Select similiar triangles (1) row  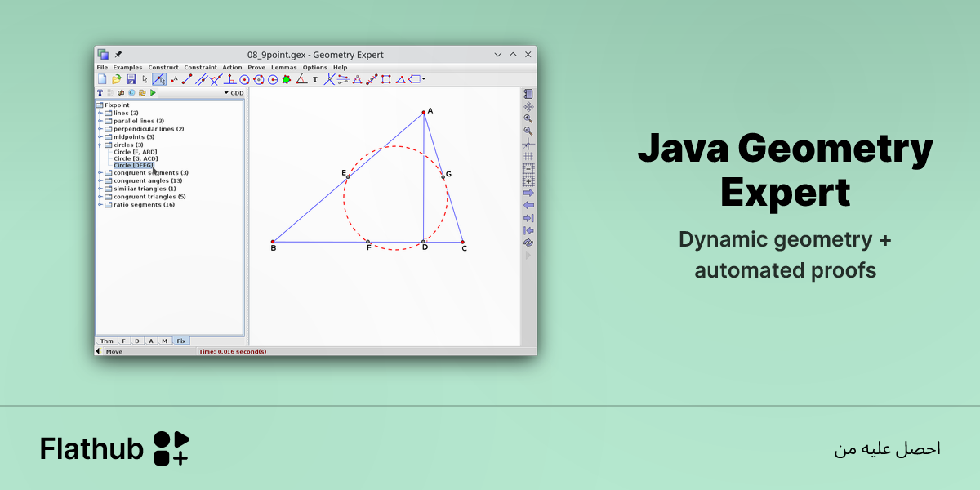pyautogui.click(x=140, y=189)
